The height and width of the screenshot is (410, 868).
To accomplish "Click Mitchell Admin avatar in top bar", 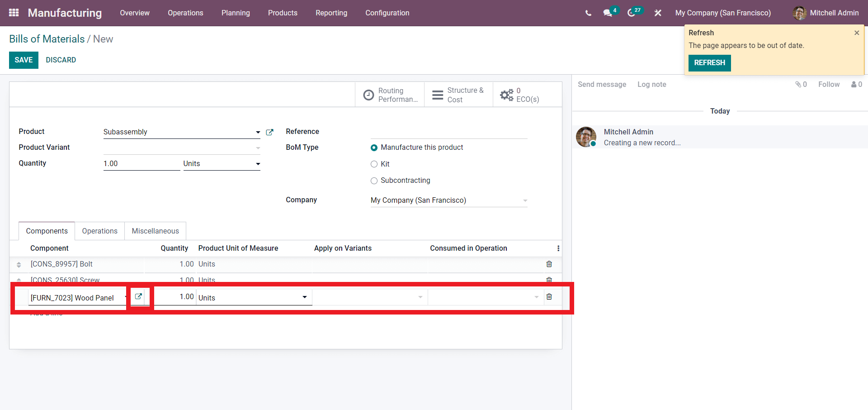I will [x=799, y=13].
